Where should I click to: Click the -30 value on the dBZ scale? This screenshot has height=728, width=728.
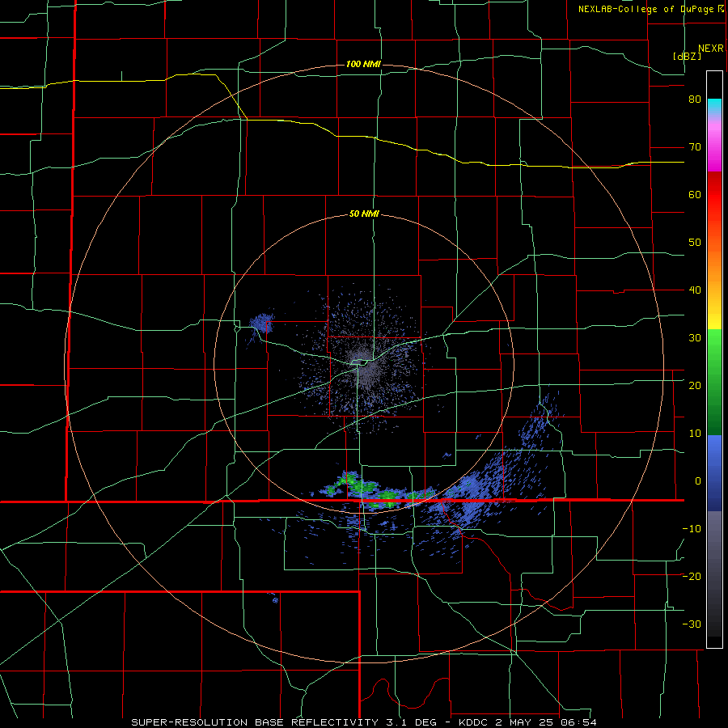[692, 624]
